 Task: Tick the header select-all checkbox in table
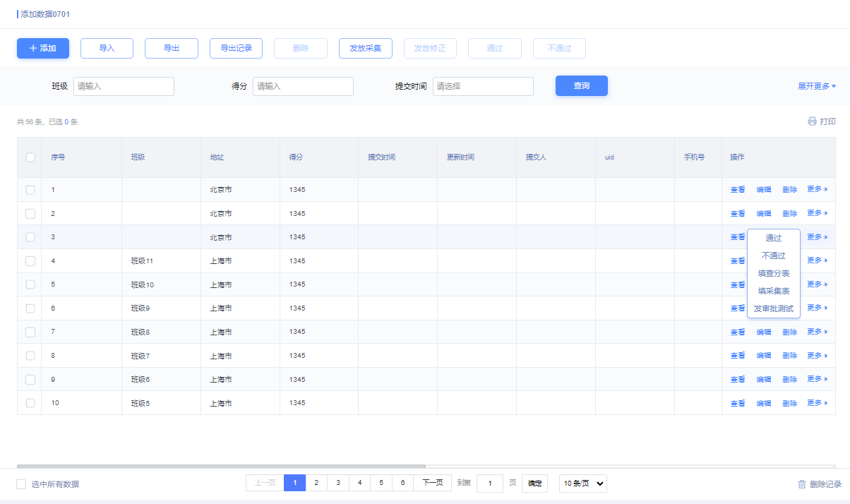pyautogui.click(x=30, y=157)
